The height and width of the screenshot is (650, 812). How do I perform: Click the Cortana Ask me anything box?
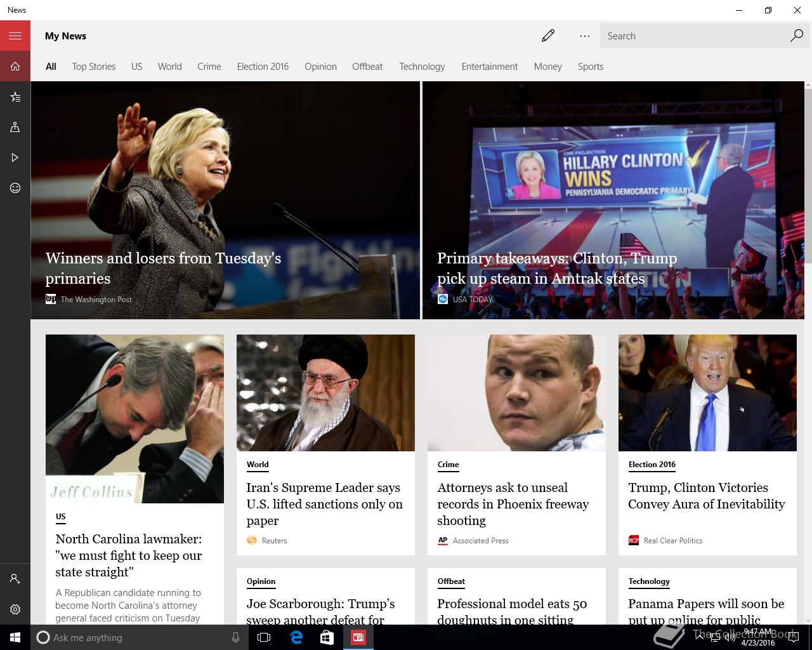(138, 637)
